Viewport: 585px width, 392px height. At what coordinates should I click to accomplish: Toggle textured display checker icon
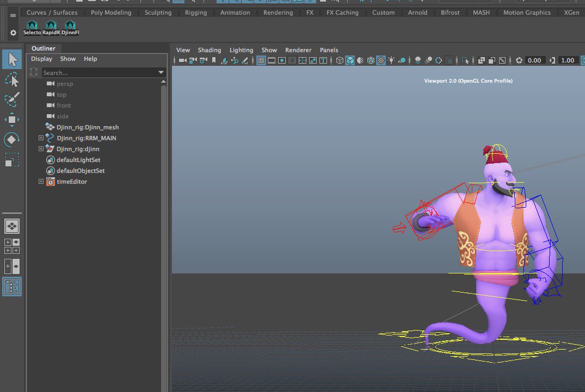click(381, 60)
